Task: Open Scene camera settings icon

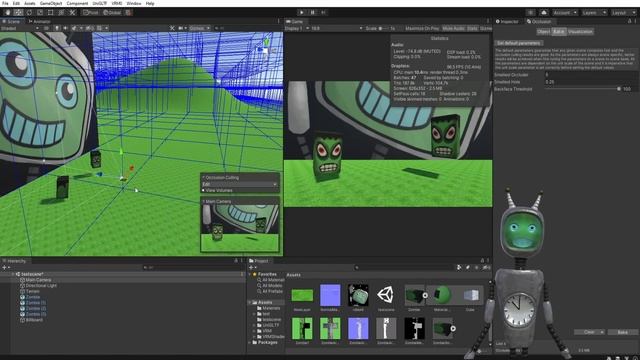Action: [x=182, y=28]
